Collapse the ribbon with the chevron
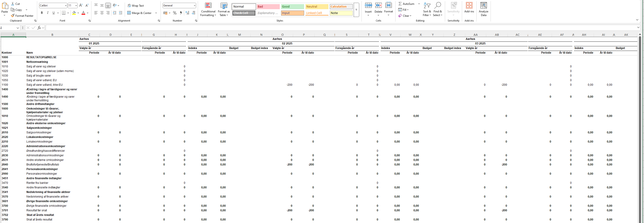 [637, 20]
